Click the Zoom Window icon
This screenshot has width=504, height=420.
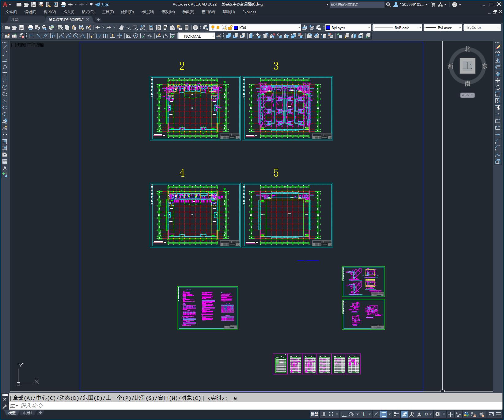pyautogui.click(x=135, y=28)
